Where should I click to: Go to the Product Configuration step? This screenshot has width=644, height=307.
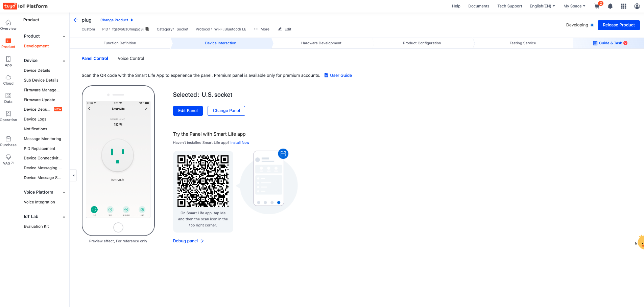422,43
